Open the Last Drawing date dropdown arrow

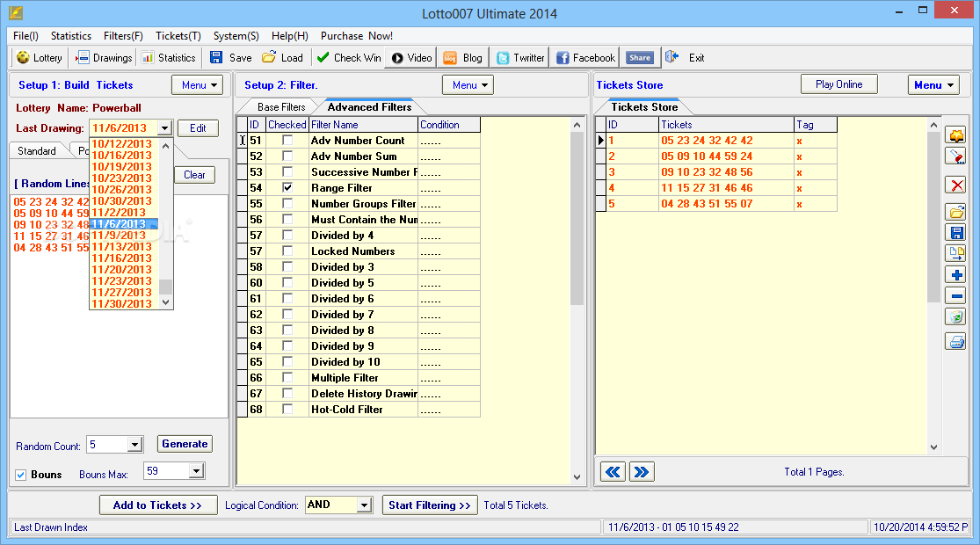coord(164,128)
